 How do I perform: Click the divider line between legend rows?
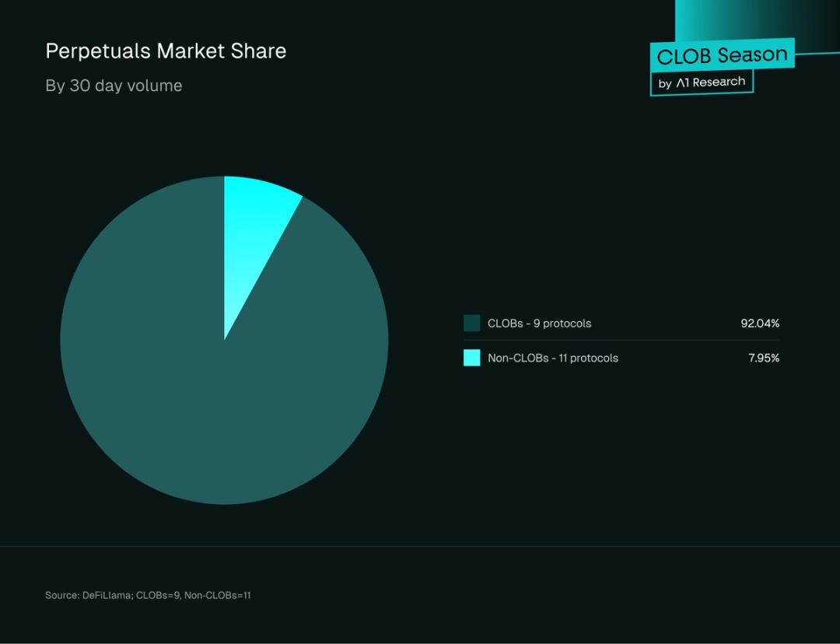tap(621, 341)
